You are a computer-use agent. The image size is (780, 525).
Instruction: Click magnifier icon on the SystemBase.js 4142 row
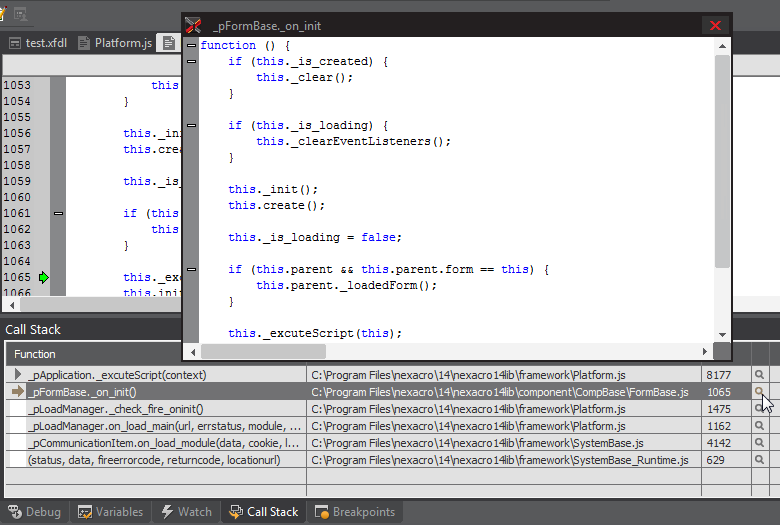tap(760, 443)
